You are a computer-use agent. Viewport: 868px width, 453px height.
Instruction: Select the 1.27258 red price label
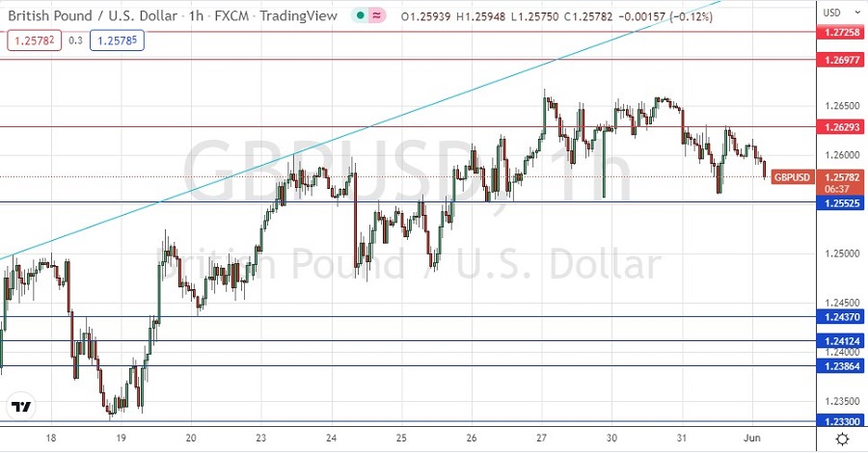844,32
